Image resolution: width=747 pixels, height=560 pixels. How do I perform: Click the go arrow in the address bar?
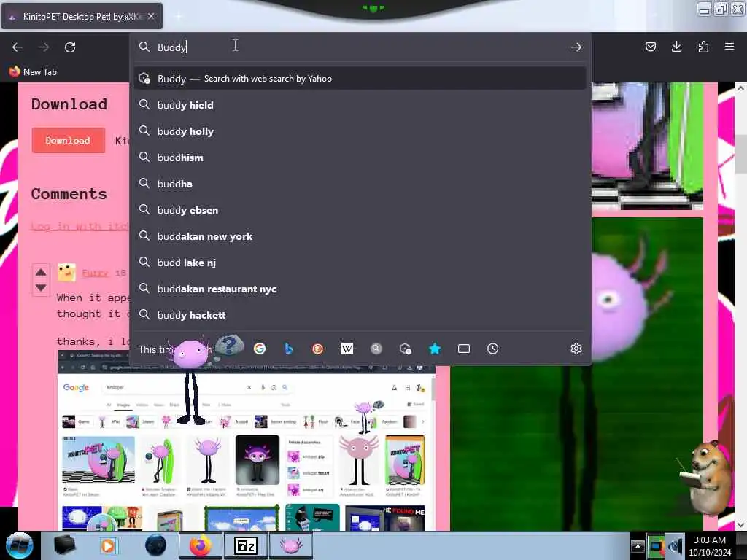[x=576, y=47]
